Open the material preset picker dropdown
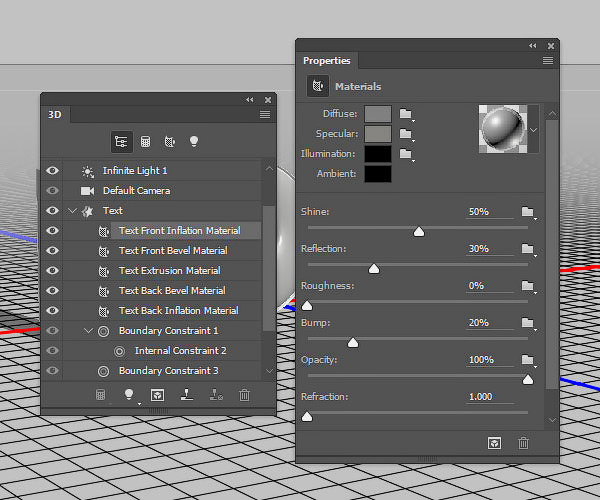The width and height of the screenshot is (600, 500). tap(533, 130)
